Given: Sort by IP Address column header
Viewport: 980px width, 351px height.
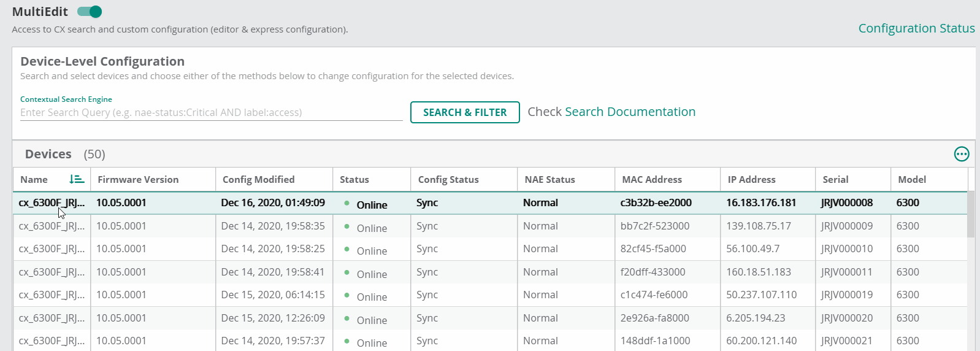Looking at the screenshot, I should tap(751, 180).
